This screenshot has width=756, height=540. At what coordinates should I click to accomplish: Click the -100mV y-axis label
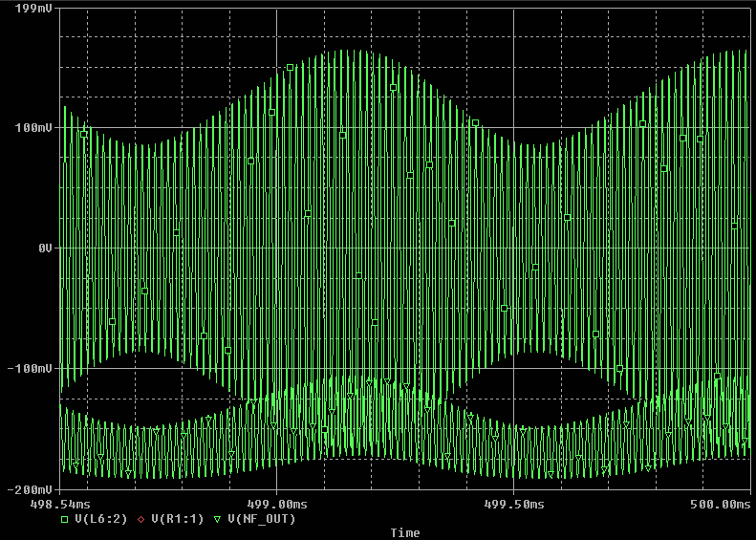click(x=30, y=368)
